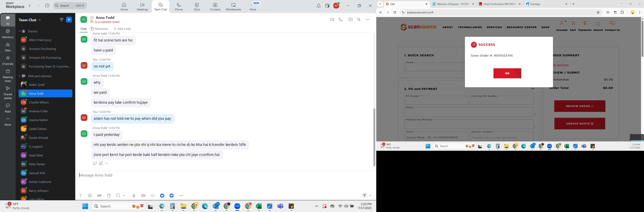Open Apps in the Zoom sidebar

8,108
